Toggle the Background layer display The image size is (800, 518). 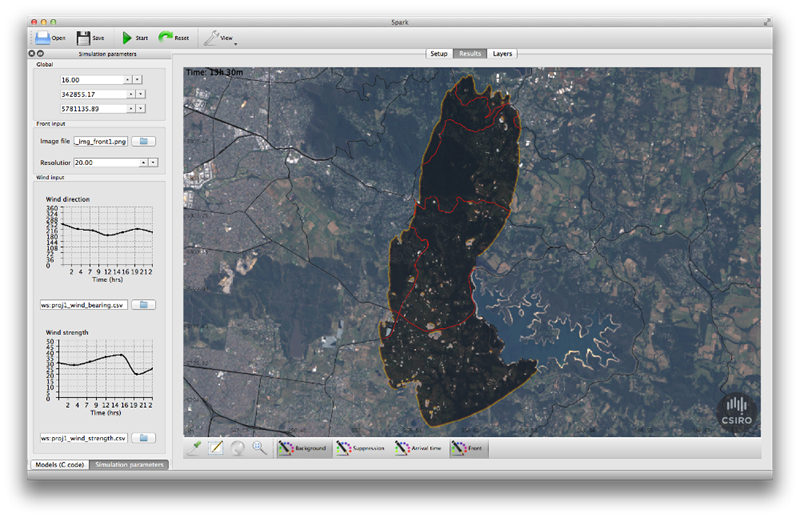[x=303, y=448]
